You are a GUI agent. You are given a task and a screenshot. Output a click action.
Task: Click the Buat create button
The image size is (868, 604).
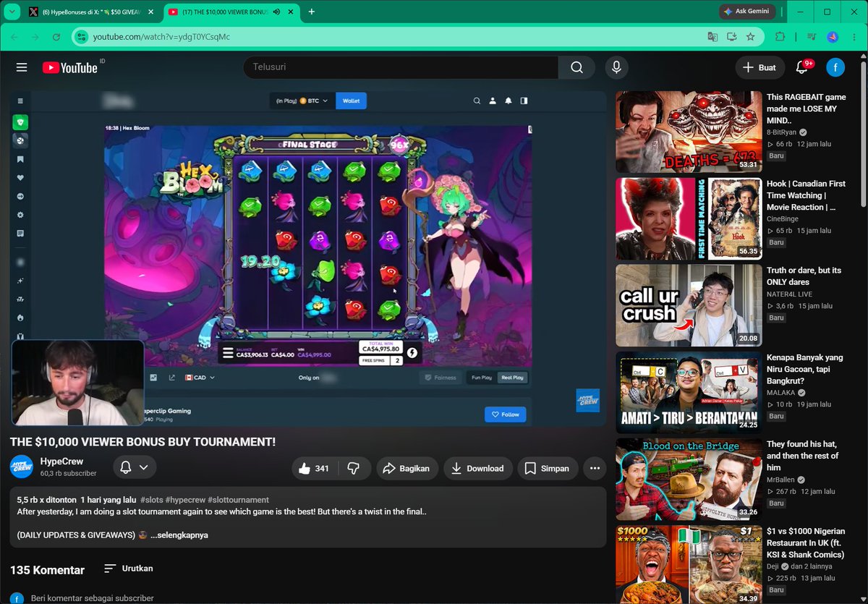pyautogui.click(x=759, y=67)
